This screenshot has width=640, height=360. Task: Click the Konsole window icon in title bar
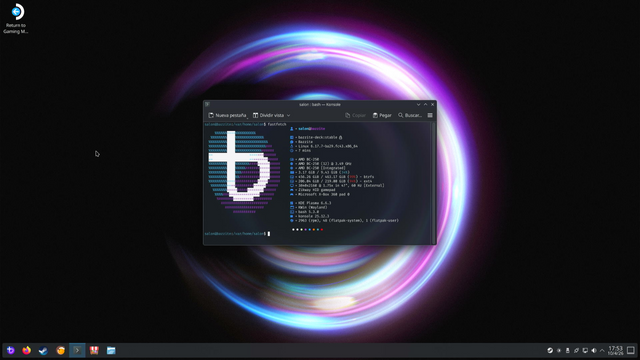click(x=207, y=104)
